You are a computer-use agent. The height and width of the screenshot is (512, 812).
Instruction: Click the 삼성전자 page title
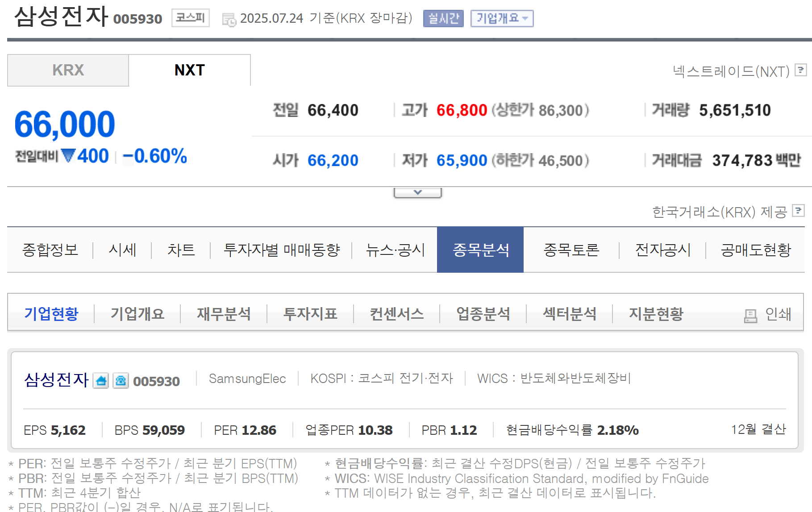pos(61,17)
